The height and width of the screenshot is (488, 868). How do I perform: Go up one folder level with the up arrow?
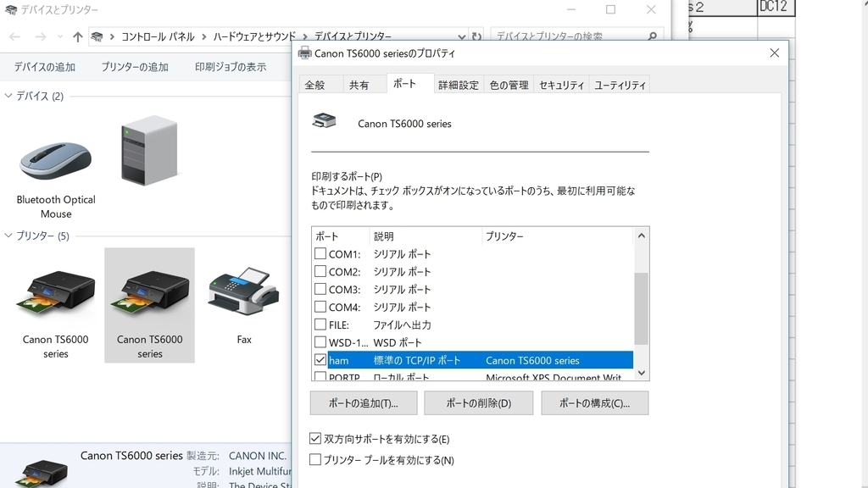[x=77, y=37]
